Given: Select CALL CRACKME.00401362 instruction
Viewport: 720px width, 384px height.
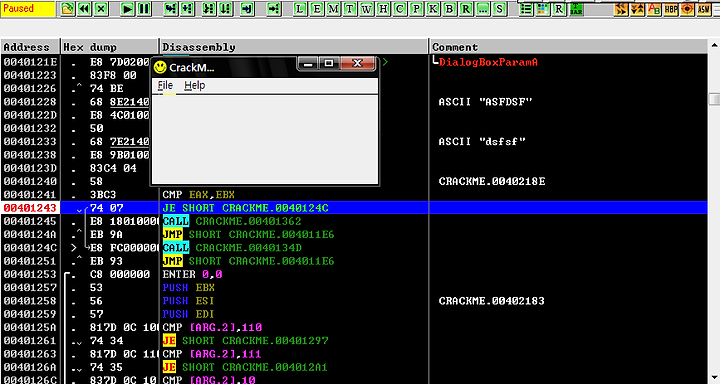Looking at the screenshot, I should pos(232,221).
